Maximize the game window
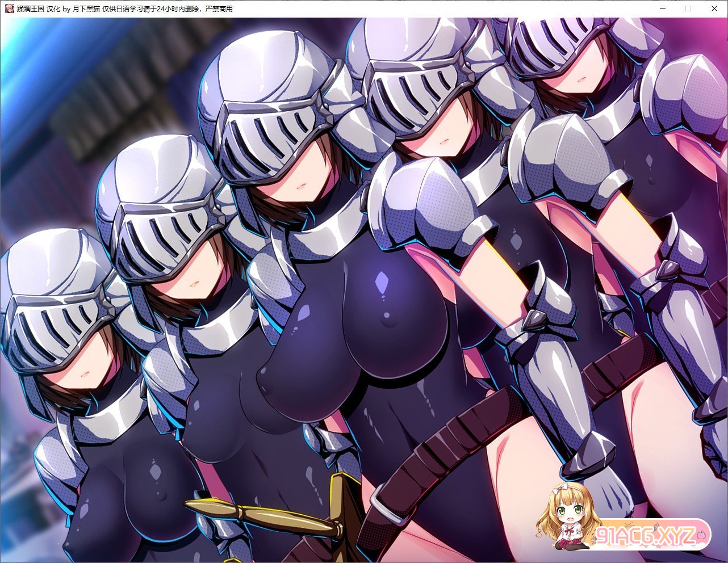The image size is (728, 563). coord(688,9)
